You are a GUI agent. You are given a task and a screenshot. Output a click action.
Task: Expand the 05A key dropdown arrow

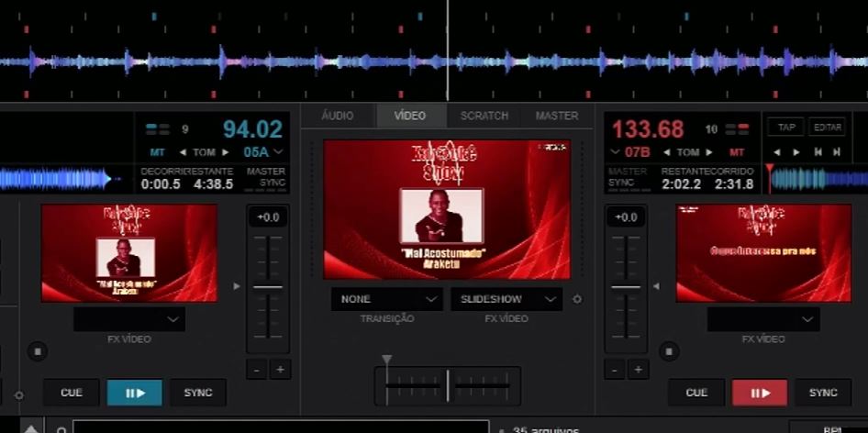coord(278,152)
